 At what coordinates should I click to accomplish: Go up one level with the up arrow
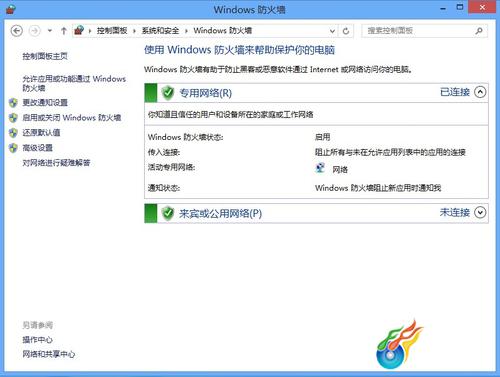tap(64, 31)
